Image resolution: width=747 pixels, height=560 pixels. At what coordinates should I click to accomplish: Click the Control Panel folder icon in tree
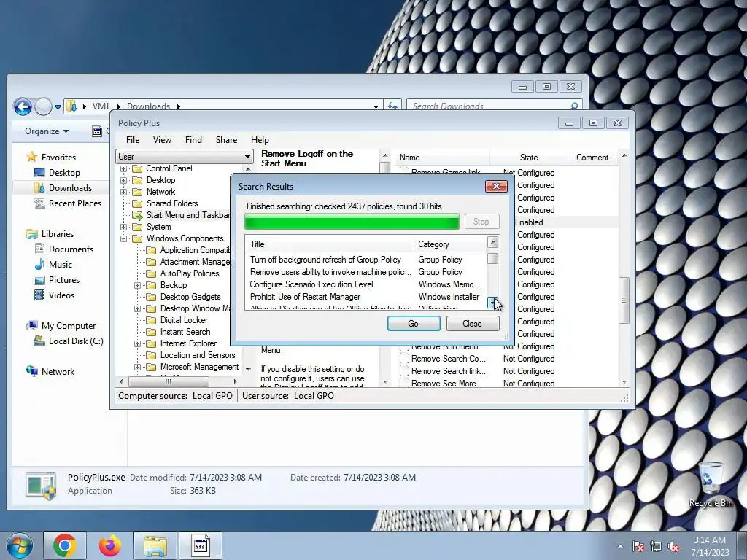point(137,168)
